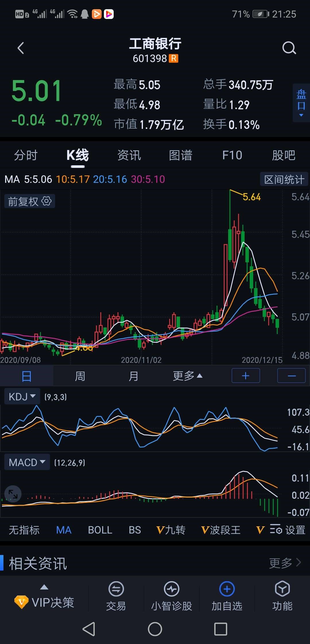Screen dimensions: 310x644
Task: Tap the 2020/12/15 date label
Action: tap(262, 360)
